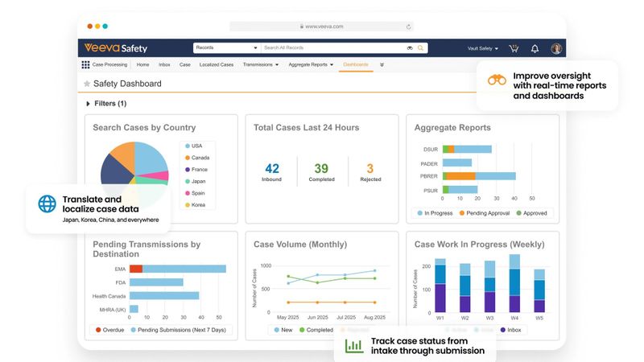The width and height of the screenshot is (644, 362).
Task: Click the binoculars advanced search icon
Action: pyautogui.click(x=410, y=48)
